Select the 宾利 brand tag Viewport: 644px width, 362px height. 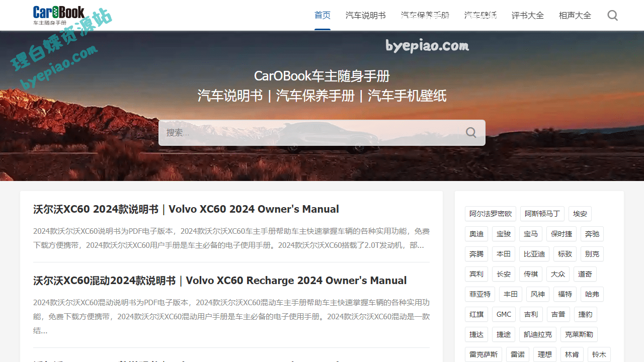[476, 274]
